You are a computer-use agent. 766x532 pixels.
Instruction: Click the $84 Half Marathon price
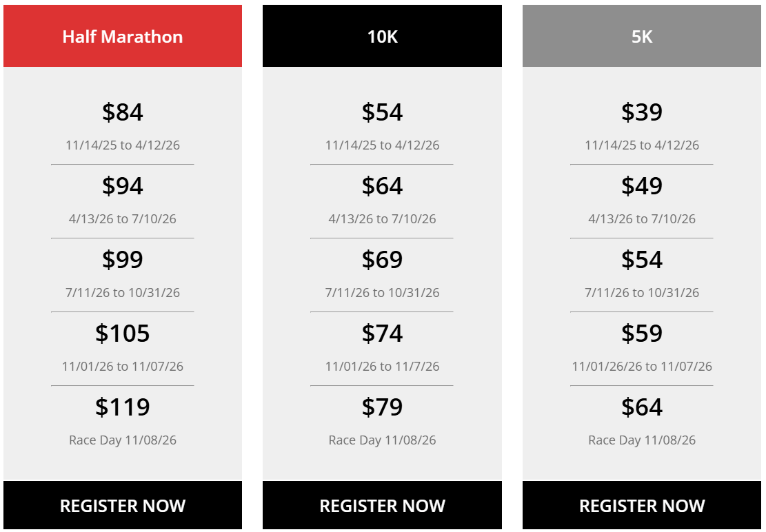123,112
